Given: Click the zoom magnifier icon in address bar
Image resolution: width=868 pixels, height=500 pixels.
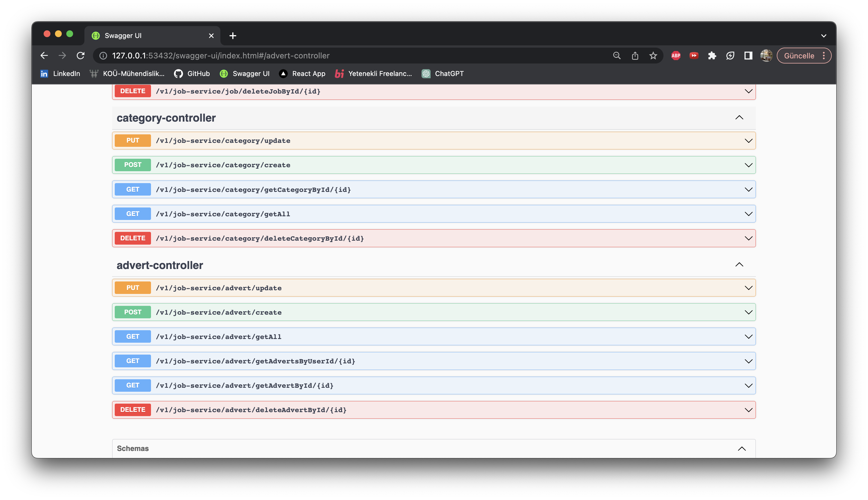Looking at the screenshot, I should click(616, 56).
